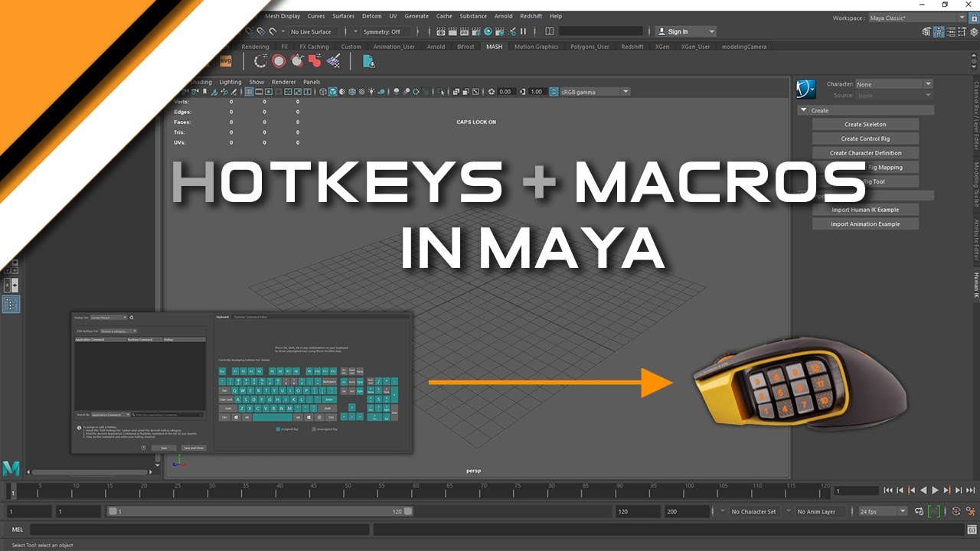Click the Sign In user icon
This screenshot has width=980, height=551.
coord(661,31)
